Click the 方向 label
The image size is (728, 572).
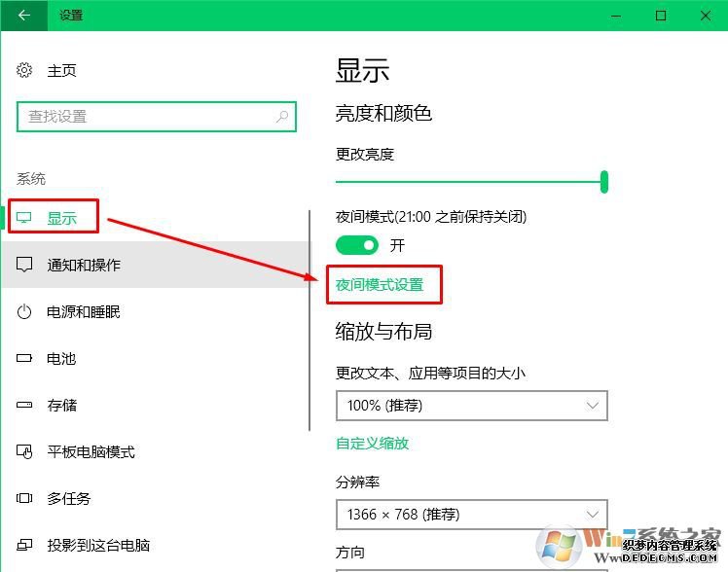[350, 553]
